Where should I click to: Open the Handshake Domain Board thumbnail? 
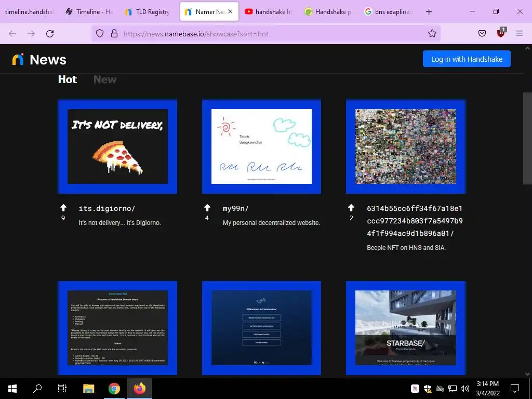pyautogui.click(x=117, y=328)
